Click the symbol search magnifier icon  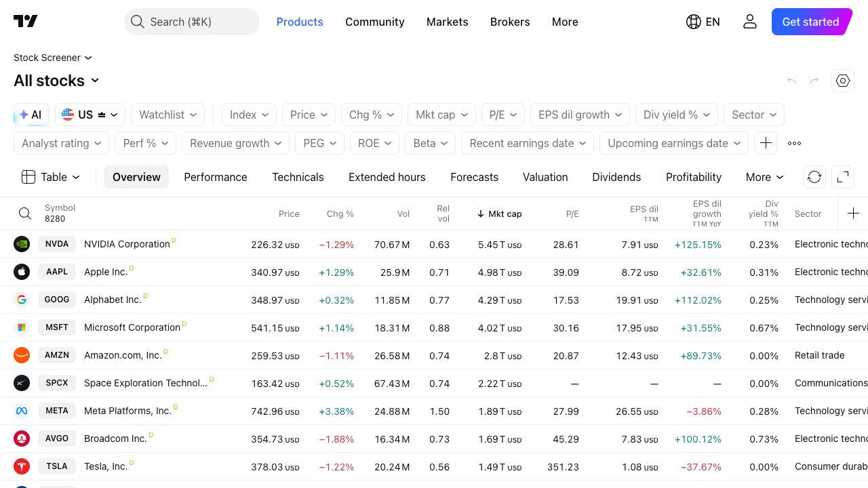(x=25, y=213)
